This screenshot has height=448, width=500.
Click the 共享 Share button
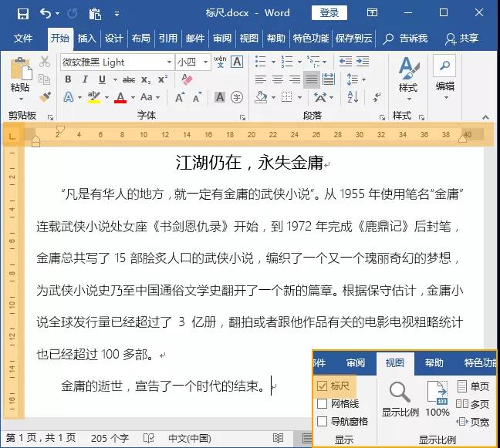[x=462, y=39]
